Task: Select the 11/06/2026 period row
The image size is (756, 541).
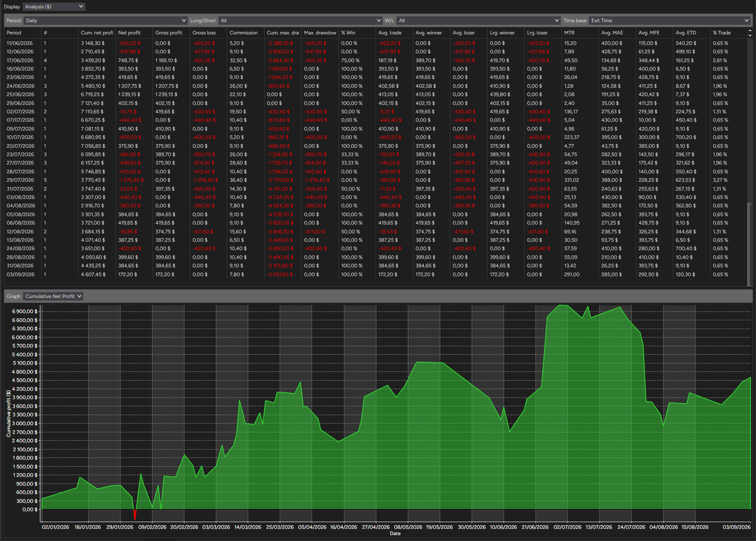Action: tap(376, 43)
